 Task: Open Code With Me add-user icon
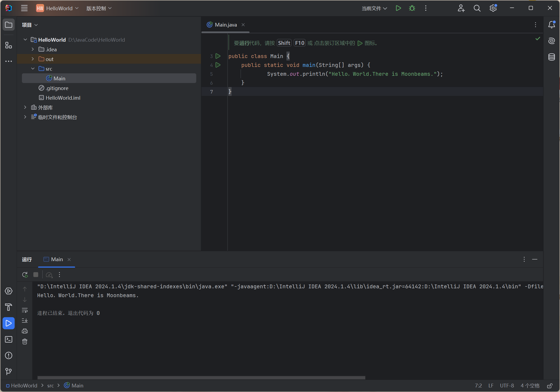coord(461,8)
